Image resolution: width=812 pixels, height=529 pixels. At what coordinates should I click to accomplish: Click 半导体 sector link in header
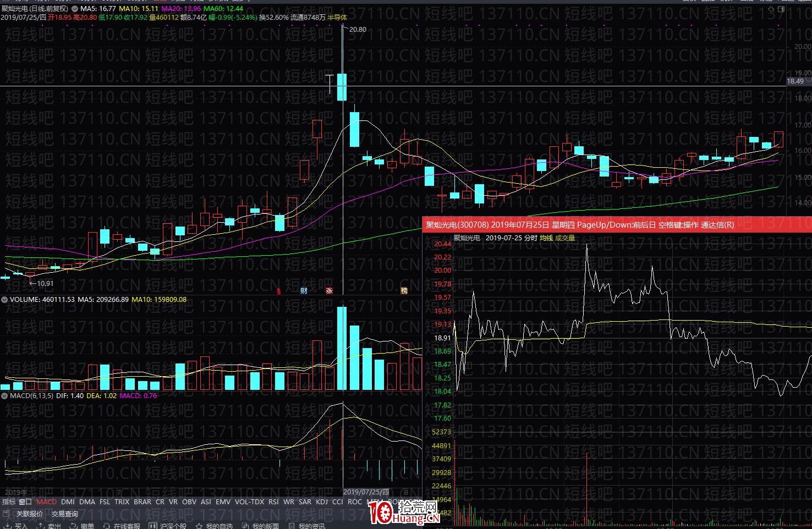pos(337,18)
